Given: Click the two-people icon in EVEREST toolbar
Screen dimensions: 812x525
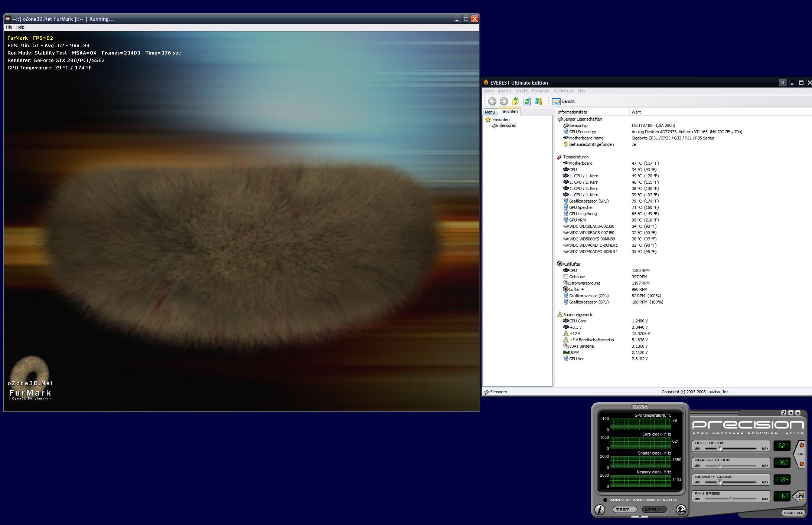Looking at the screenshot, I should (539, 101).
